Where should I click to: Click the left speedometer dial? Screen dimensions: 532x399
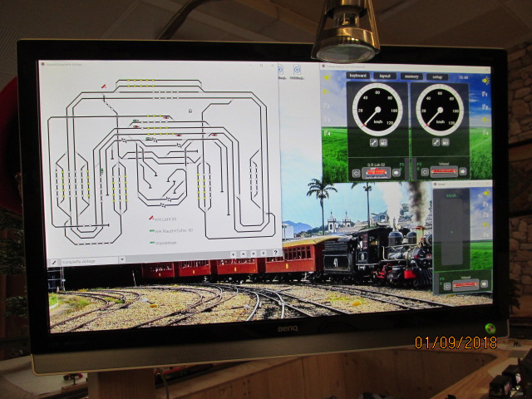(x=377, y=109)
